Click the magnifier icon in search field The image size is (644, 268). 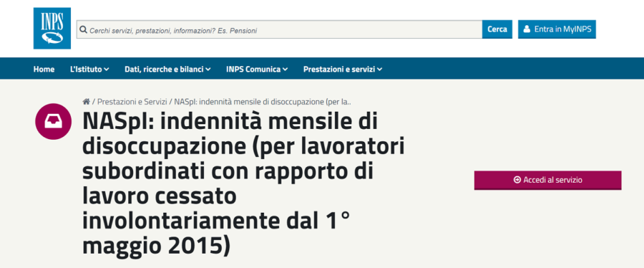pyautogui.click(x=83, y=30)
